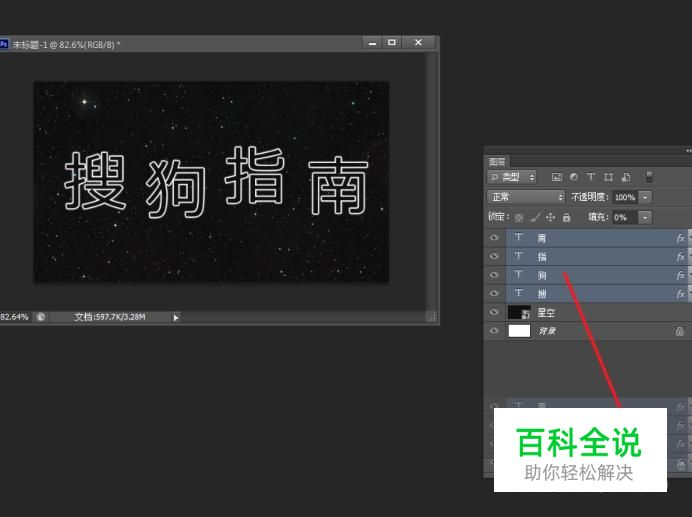Open the 正常 blend mode dropdown
The height and width of the screenshot is (517, 692).
pyautogui.click(x=526, y=197)
